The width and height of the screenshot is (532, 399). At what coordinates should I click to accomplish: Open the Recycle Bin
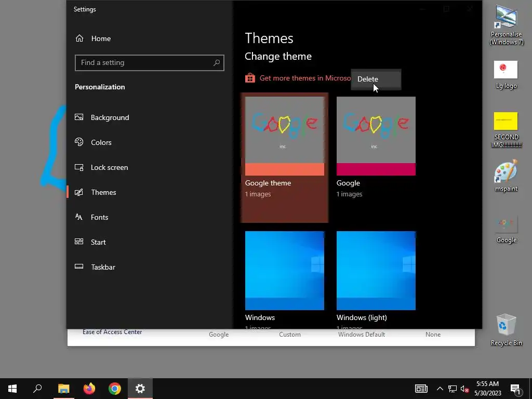[506, 329]
